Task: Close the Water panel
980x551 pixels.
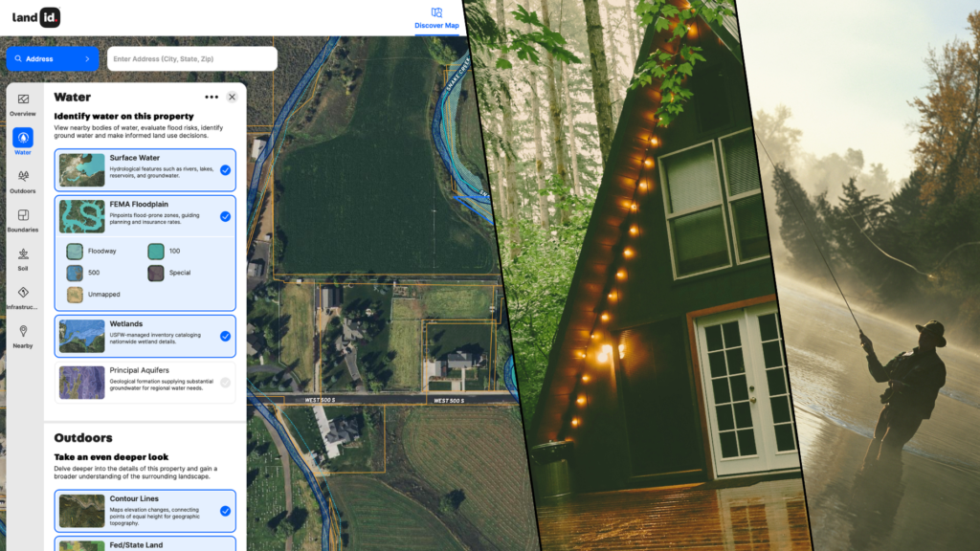Action: (x=232, y=97)
